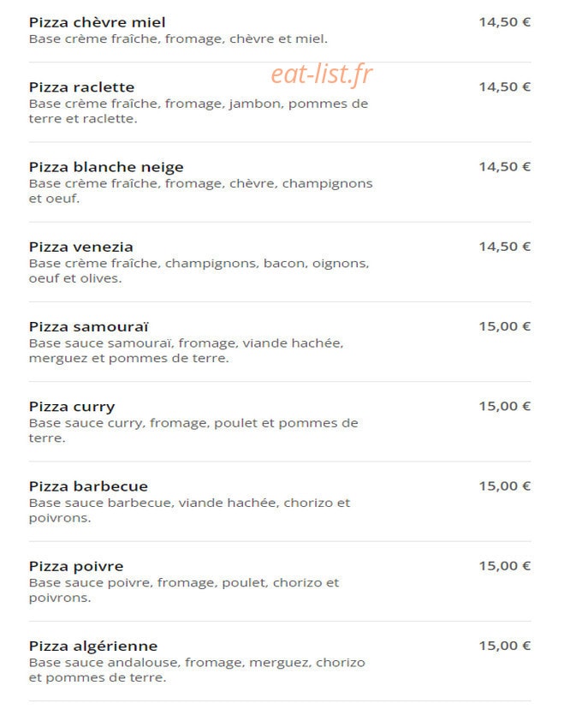Click the Pizza curry title
Viewport: 588px width, 709px height.
(72, 407)
